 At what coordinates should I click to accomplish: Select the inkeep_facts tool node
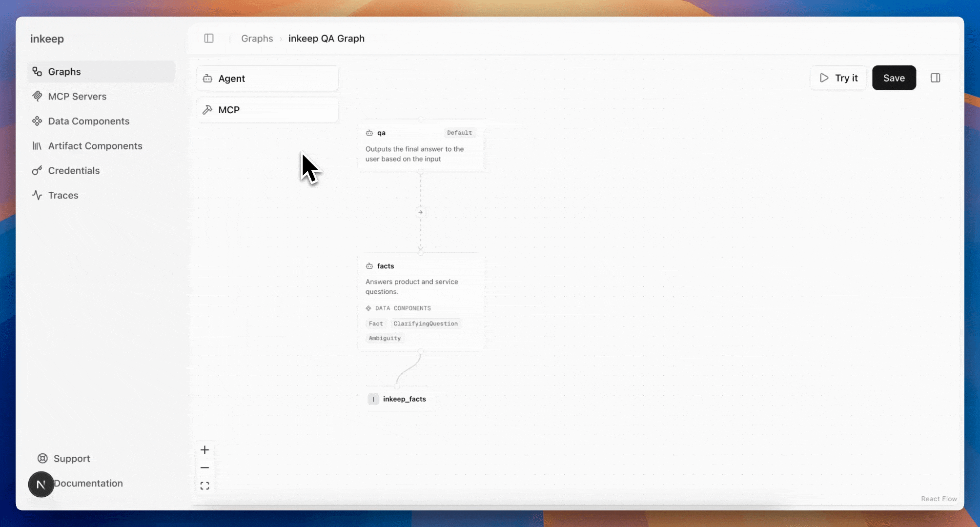pos(403,399)
